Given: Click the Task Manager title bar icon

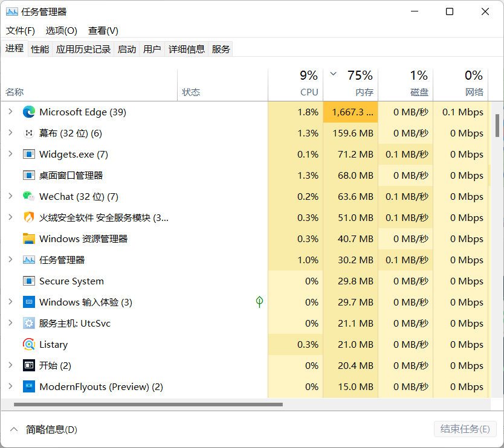Looking at the screenshot, I should (x=12, y=12).
